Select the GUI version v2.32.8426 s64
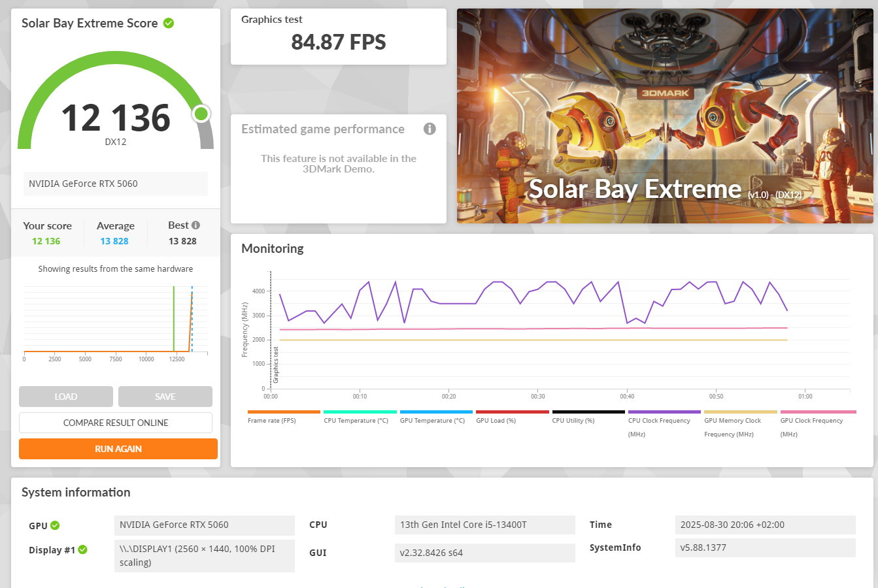This screenshot has width=878, height=588. tap(485, 553)
